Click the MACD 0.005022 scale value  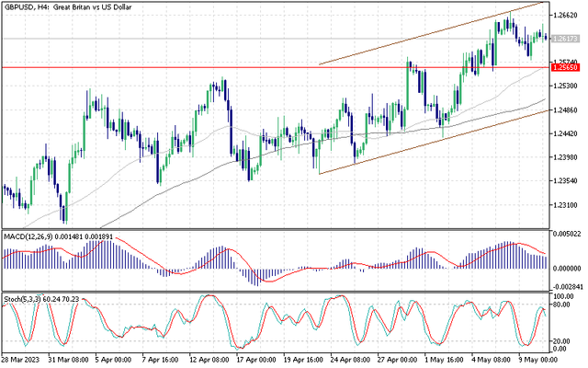coord(565,236)
